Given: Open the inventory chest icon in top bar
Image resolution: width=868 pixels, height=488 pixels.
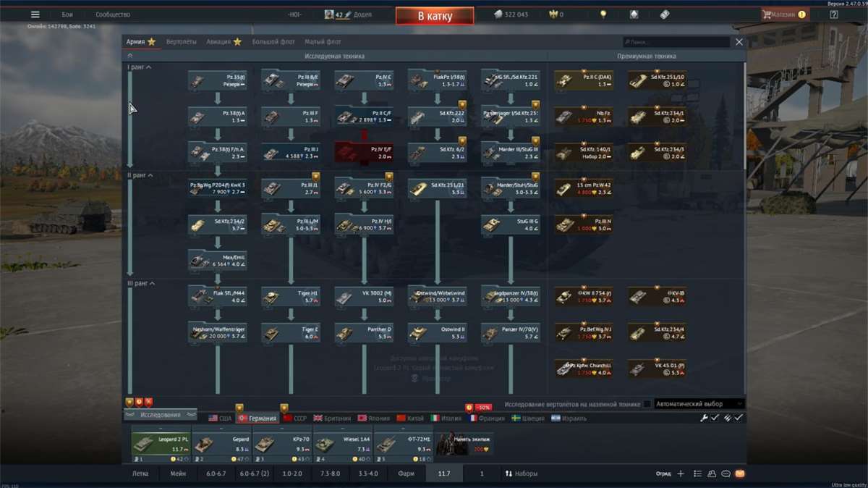Looking at the screenshot, I should [x=634, y=14].
